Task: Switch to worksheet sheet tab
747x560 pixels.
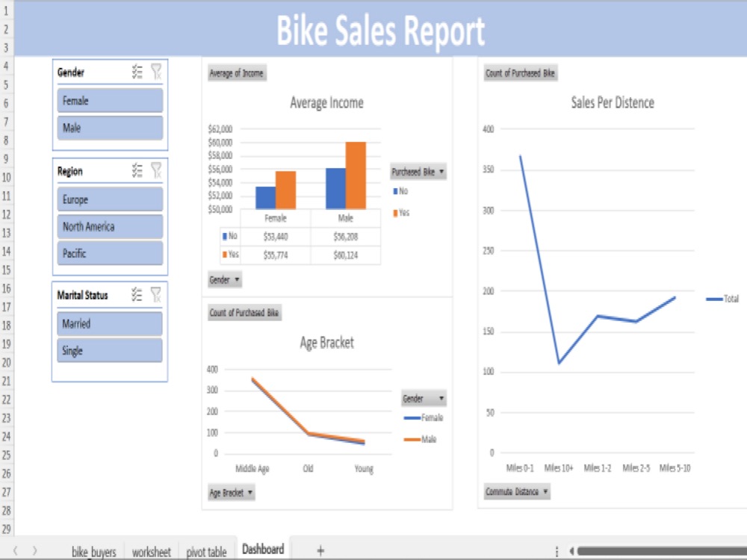Action: pyautogui.click(x=151, y=552)
